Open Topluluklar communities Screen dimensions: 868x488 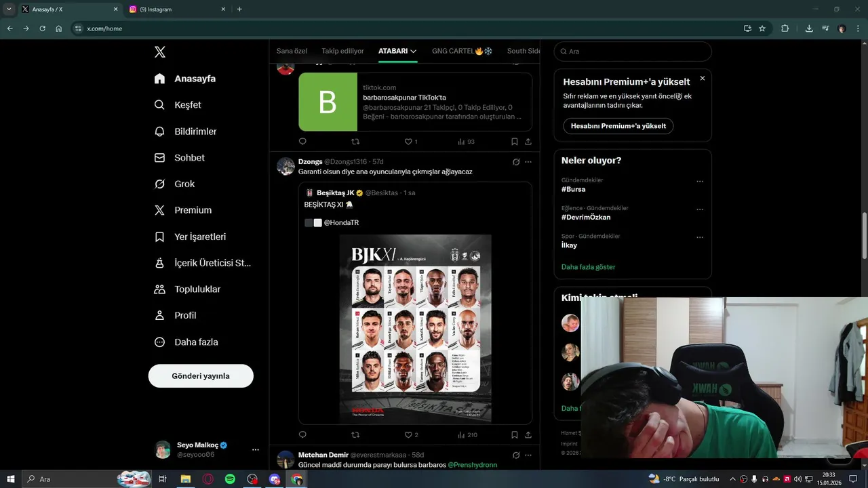[x=187, y=289]
